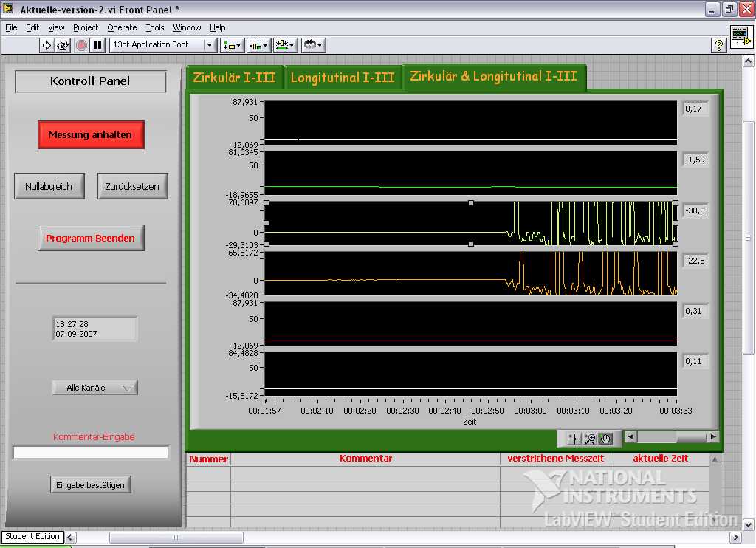Viewport: 756px width, 548px height.
Task: Open the Align Objects dropdown
Action: (233, 45)
